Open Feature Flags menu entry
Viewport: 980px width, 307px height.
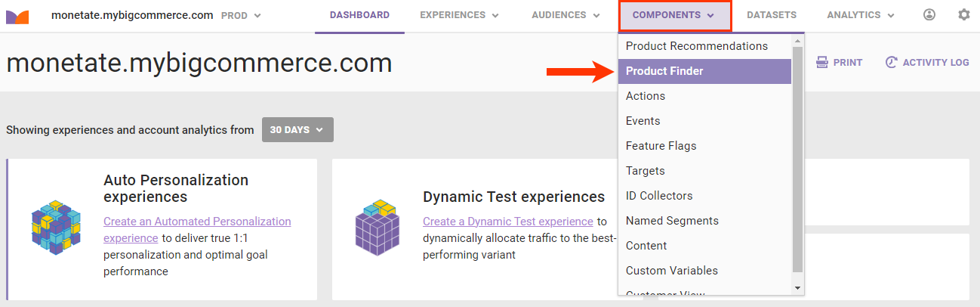pyautogui.click(x=704, y=146)
